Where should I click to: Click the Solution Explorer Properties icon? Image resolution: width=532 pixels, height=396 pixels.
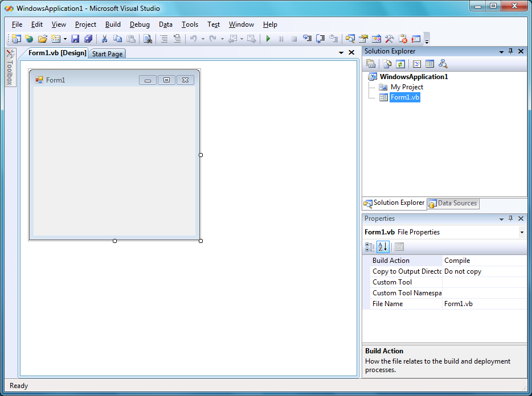(371, 64)
